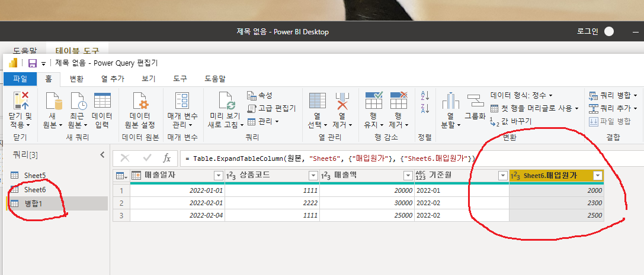Collapse the 쿼리[3] queries pane
The image size is (644, 275).
(x=102, y=154)
